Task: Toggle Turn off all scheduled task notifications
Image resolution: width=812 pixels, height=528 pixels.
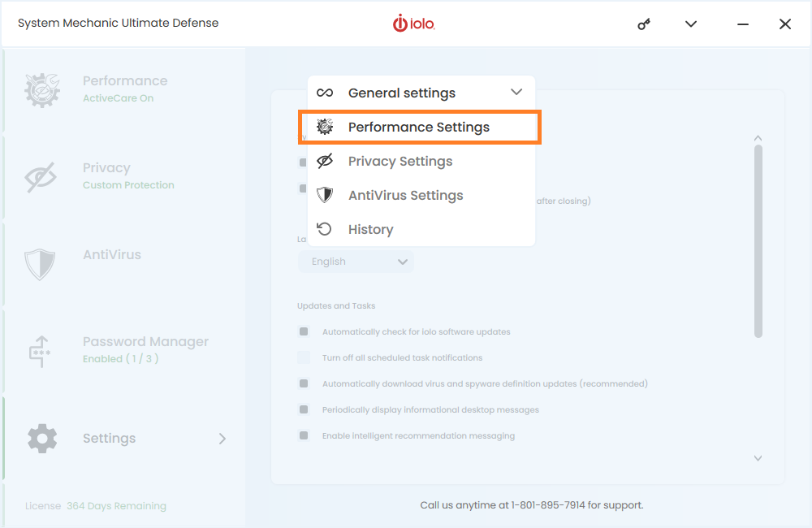Action: [x=304, y=357]
